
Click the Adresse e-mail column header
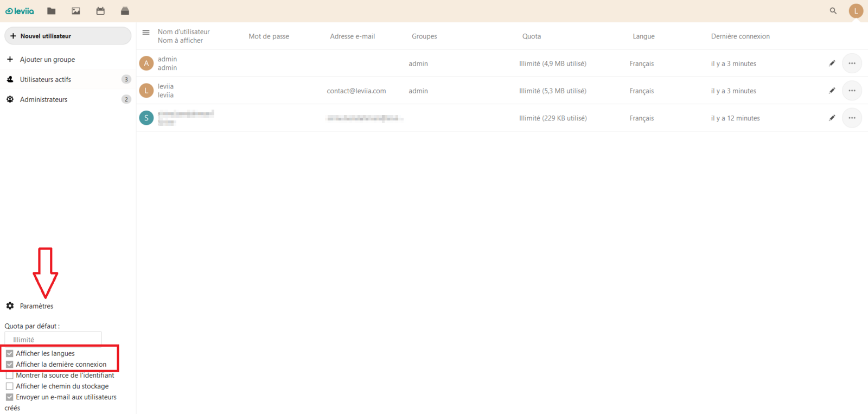point(353,36)
